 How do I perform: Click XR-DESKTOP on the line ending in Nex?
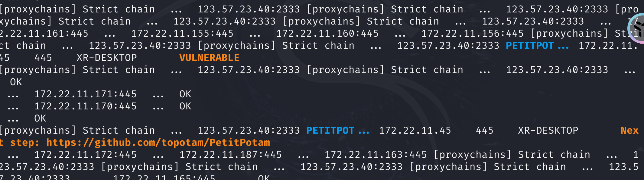click(548, 131)
